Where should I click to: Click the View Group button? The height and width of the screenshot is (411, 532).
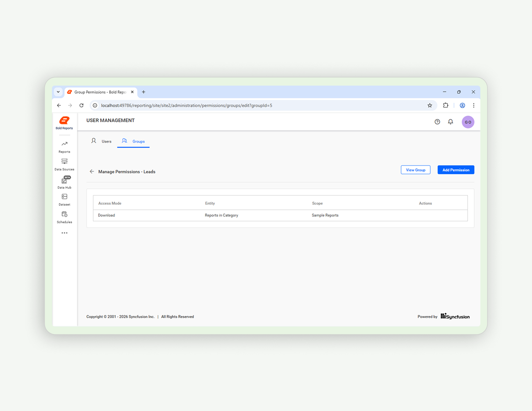pyautogui.click(x=415, y=170)
